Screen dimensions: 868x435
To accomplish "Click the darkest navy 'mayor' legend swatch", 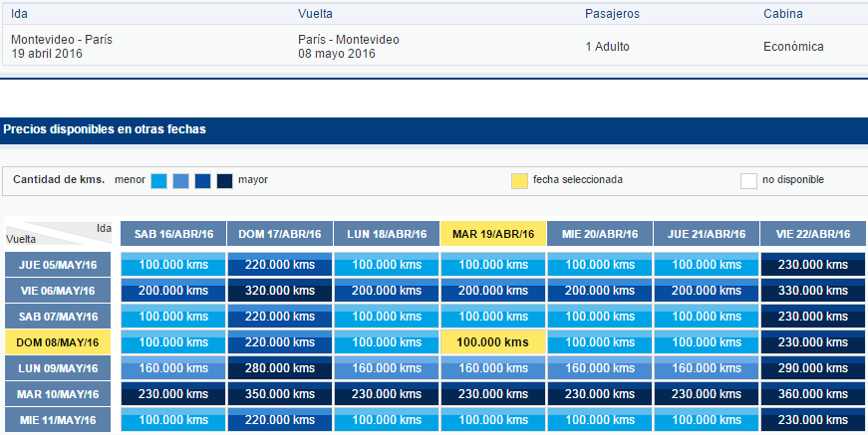I will [225, 181].
